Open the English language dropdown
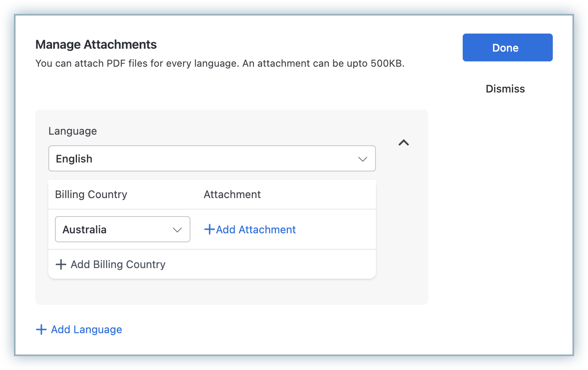The image size is (588, 370). (x=212, y=158)
